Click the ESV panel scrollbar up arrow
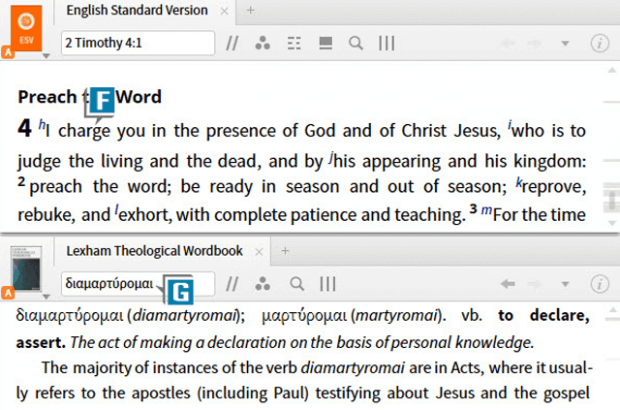The image size is (620, 410). click(612, 70)
